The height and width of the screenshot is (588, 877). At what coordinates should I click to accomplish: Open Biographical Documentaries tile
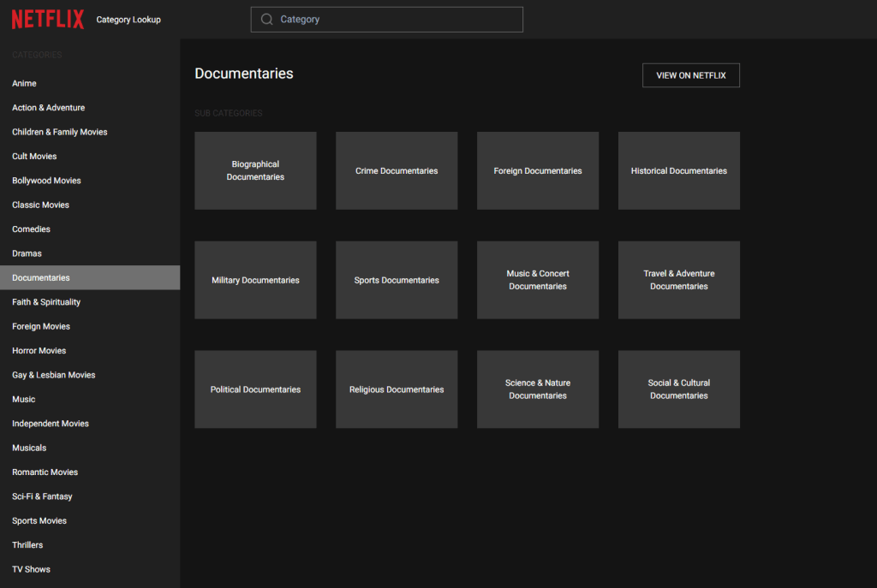(x=255, y=170)
